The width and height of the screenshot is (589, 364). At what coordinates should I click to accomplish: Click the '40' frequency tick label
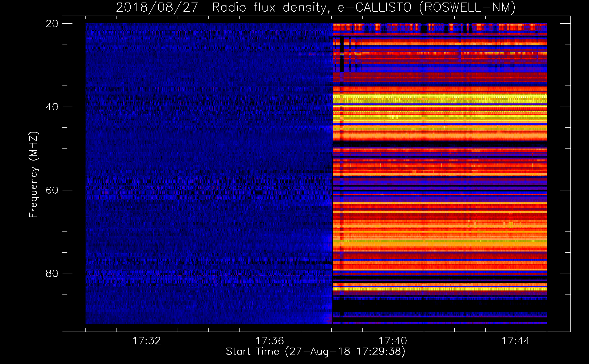tap(52, 107)
